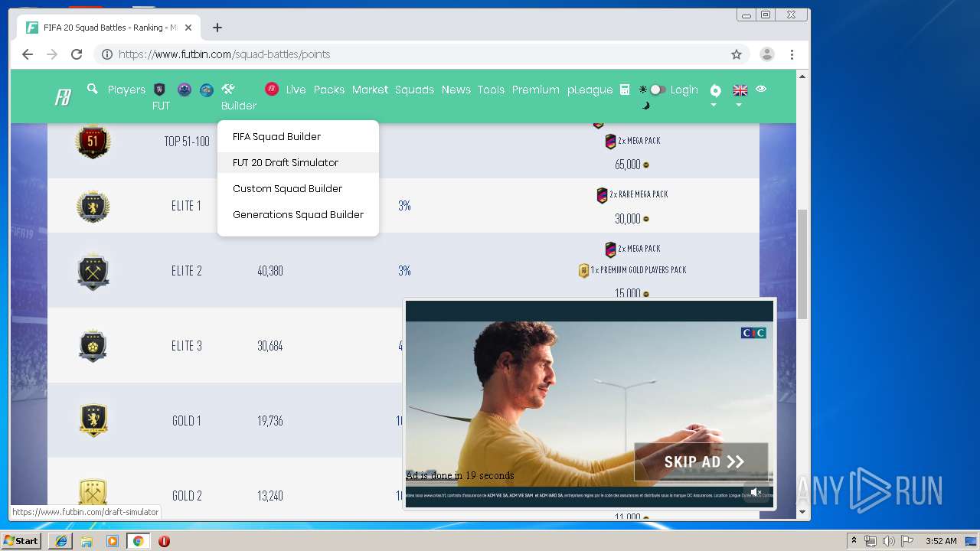Open the Market menu
The width and height of the screenshot is (980, 551).
[x=370, y=90]
